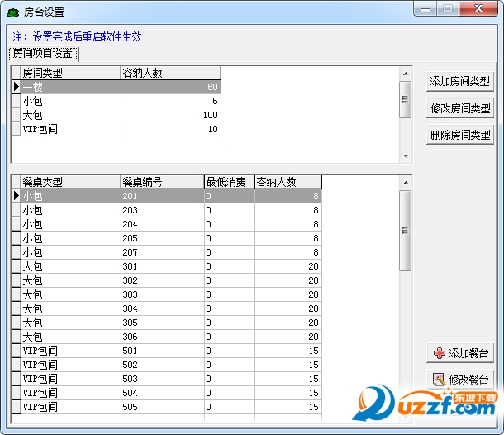The image size is (504, 435).
Task: Select the 小包 row in room type table
Action: 121,101
